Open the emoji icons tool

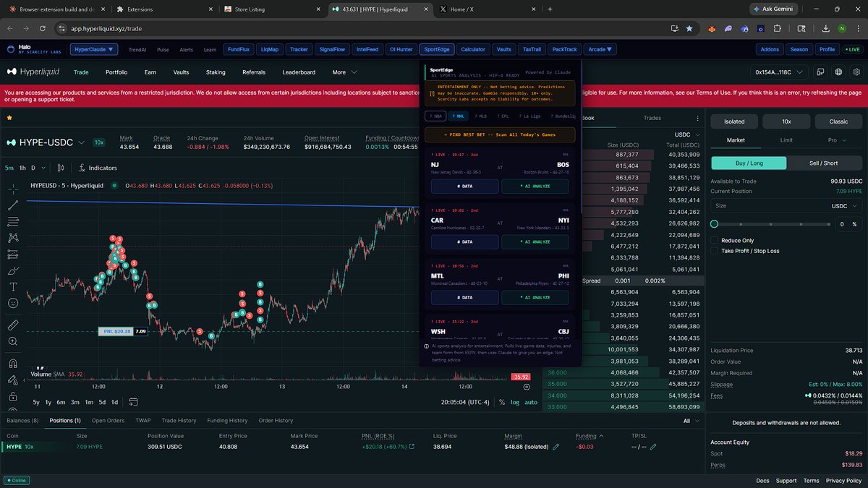click(x=13, y=303)
